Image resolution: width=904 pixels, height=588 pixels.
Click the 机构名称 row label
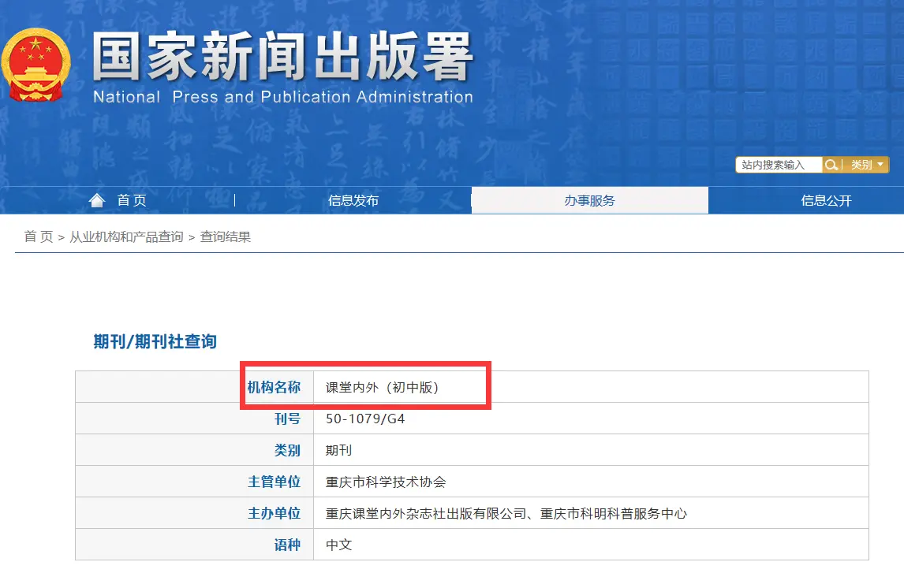(274, 387)
